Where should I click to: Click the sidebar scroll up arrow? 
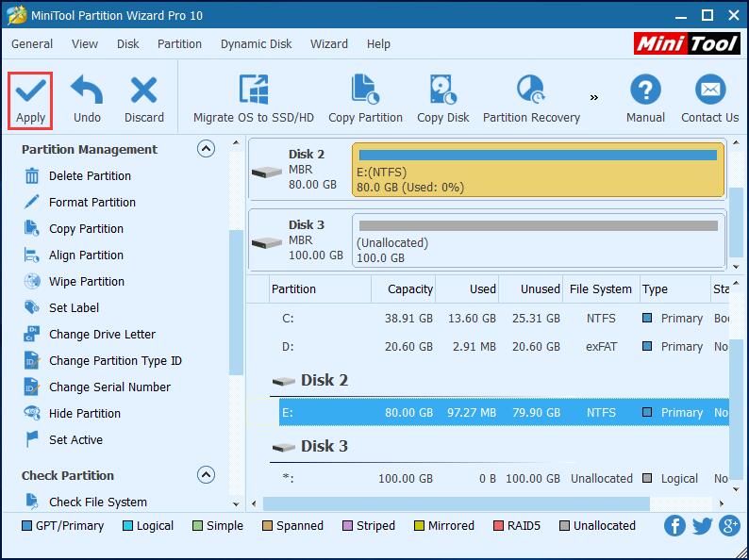[236, 142]
